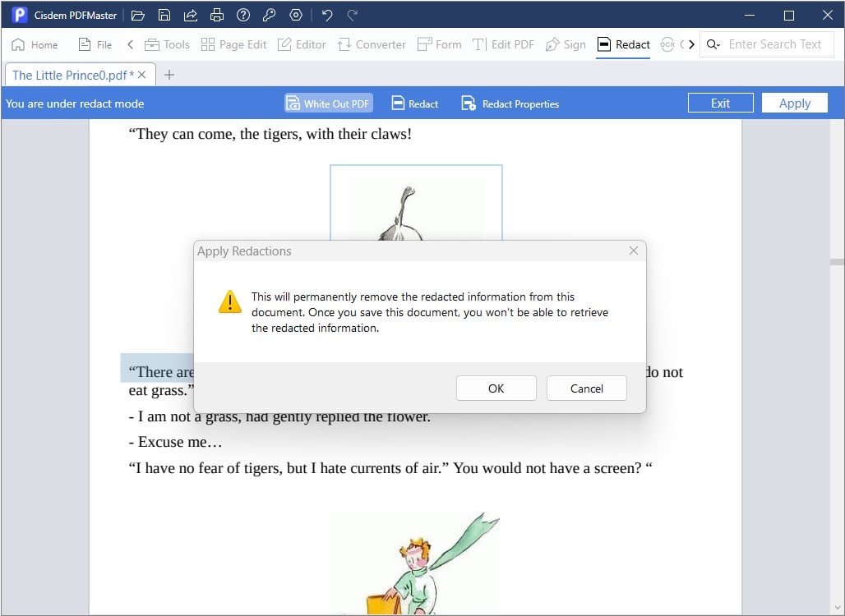845x616 pixels.
Task: Close the Apply Redactions dialog with X
Action: point(634,251)
